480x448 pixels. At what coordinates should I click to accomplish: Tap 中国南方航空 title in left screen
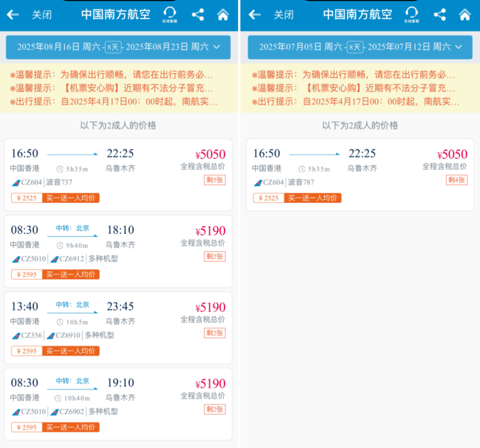[116, 14]
